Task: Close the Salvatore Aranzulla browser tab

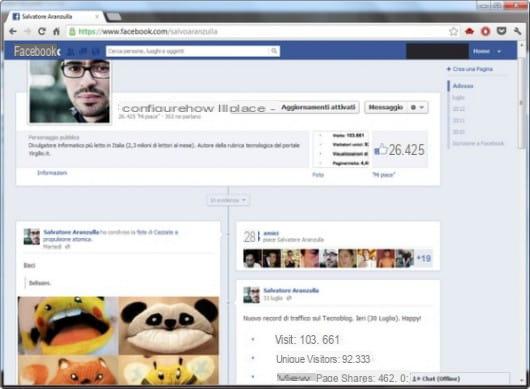Action: point(97,16)
